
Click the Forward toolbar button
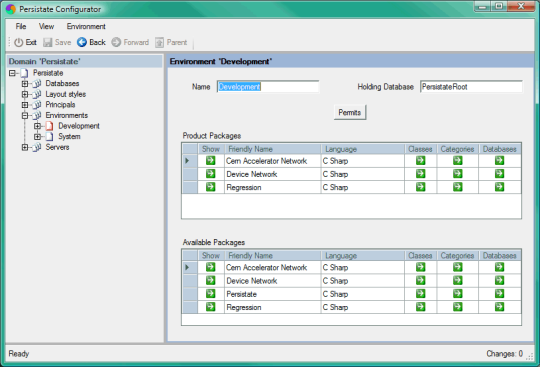coord(130,42)
